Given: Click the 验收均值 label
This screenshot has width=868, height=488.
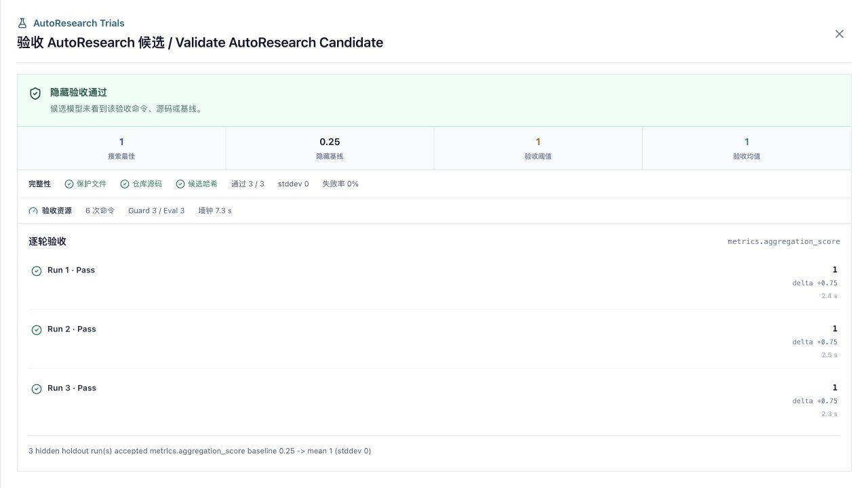Looking at the screenshot, I should click(747, 156).
